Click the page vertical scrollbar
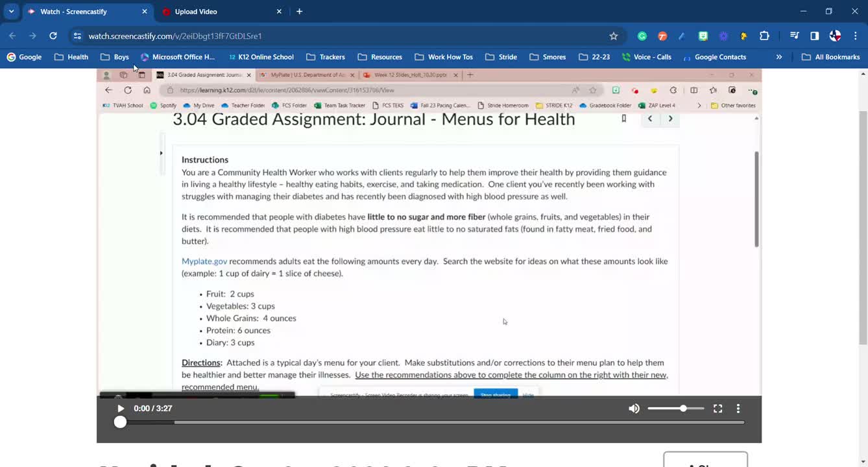The height and width of the screenshot is (467, 868). click(862, 227)
